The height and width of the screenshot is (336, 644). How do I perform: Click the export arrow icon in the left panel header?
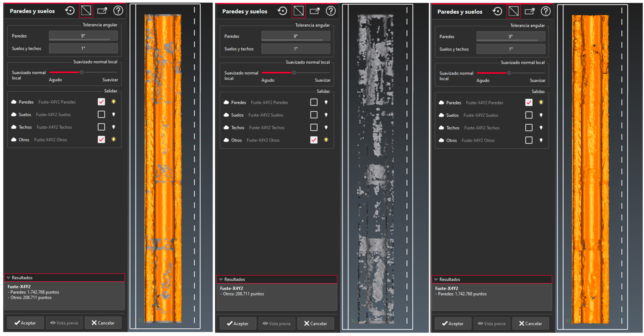pos(102,11)
